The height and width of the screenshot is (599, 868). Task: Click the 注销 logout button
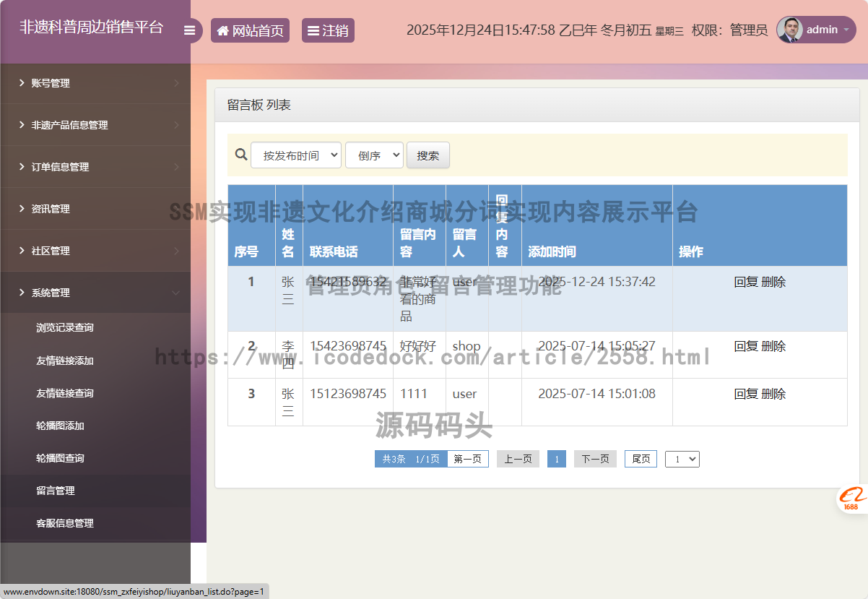(328, 30)
